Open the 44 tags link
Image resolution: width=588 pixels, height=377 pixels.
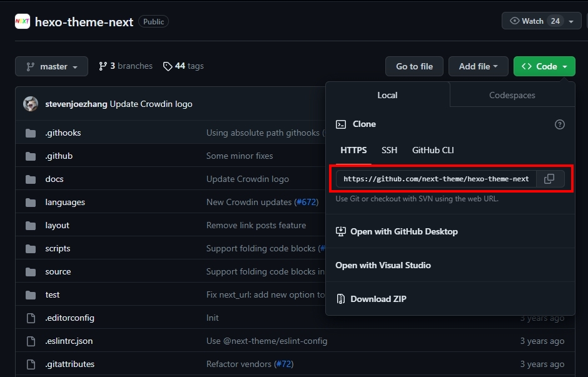(183, 66)
